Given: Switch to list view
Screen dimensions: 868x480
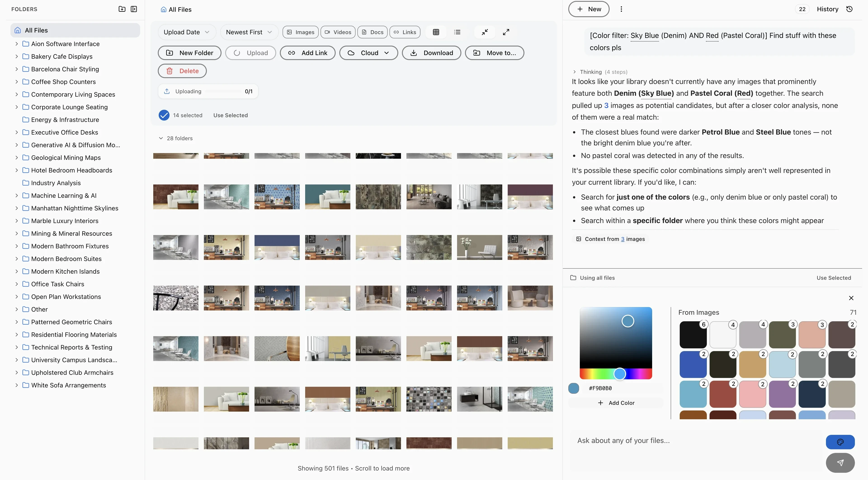Looking at the screenshot, I should pyautogui.click(x=457, y=32).
